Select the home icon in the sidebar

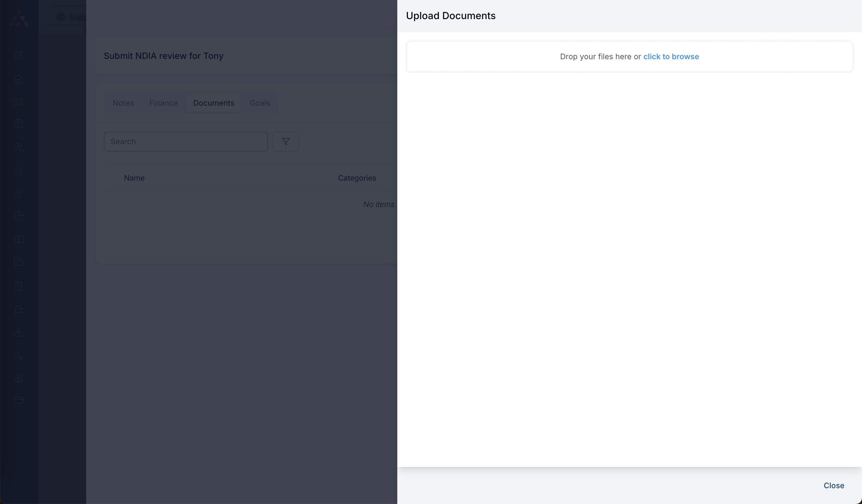(19, 79)
